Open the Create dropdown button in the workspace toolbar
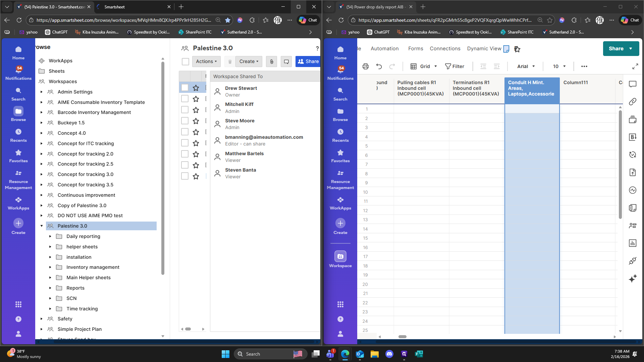The width and height of the screenshot is (644, 362). pyautogui.click(x=249, y=61)
